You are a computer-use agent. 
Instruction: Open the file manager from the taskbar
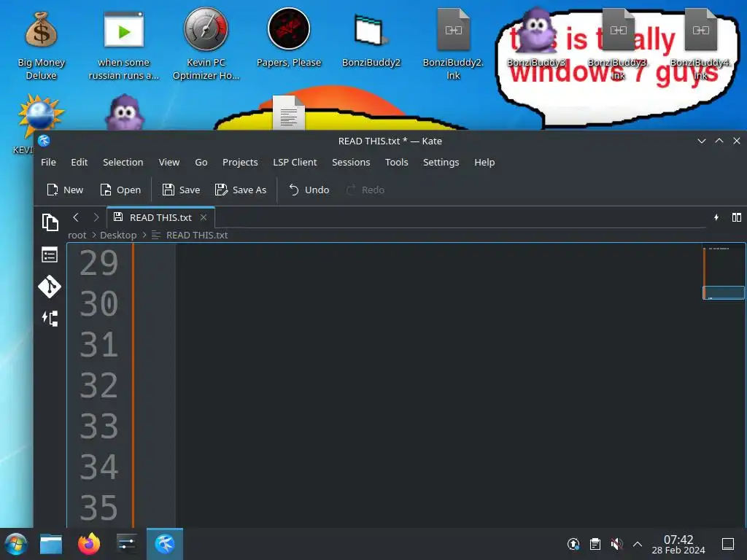[x=51, y=544]
